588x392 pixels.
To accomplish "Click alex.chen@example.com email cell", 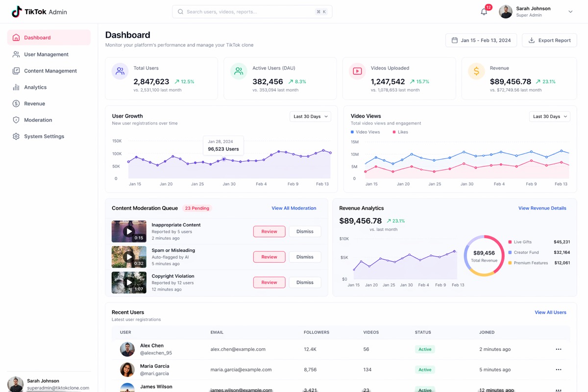I will [x=238, y=349].
